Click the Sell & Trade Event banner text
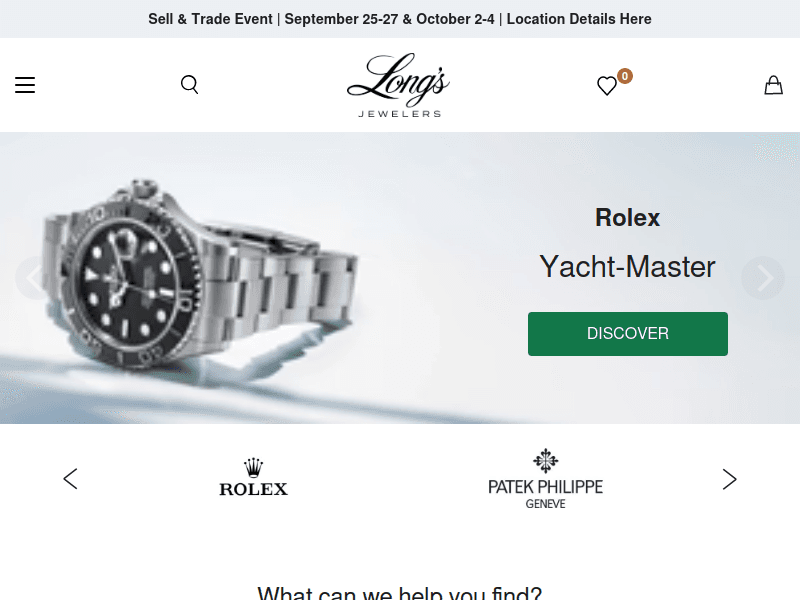Image resolution: width=800 pixels, height=600 pixels. click(x=210, y=19)
